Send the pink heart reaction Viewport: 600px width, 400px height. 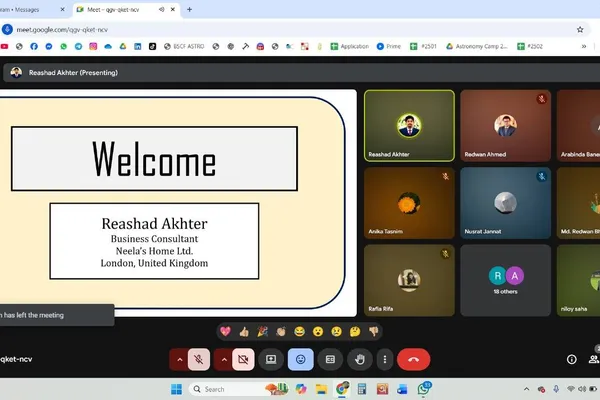tap(225, 331)
